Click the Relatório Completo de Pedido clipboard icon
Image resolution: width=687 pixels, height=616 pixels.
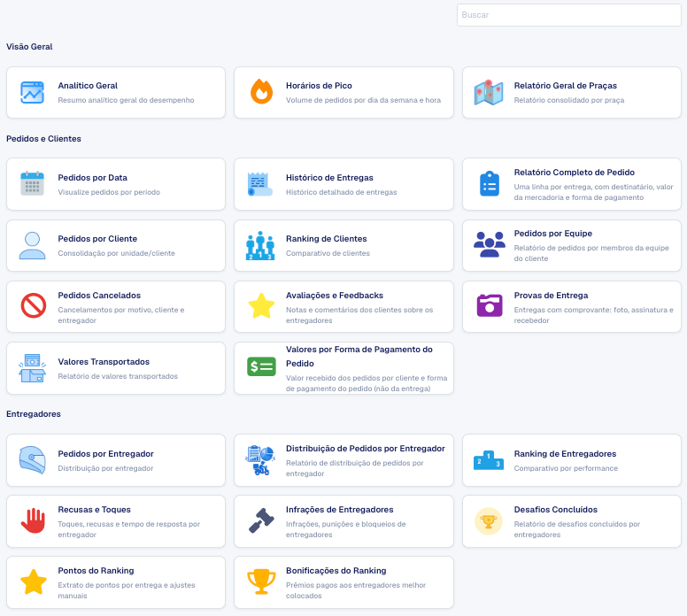(x=490, y=183)
